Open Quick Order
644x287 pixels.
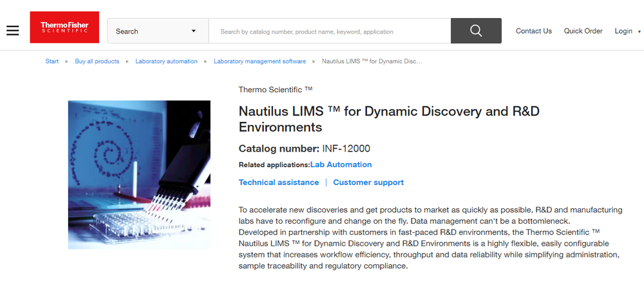583,31
